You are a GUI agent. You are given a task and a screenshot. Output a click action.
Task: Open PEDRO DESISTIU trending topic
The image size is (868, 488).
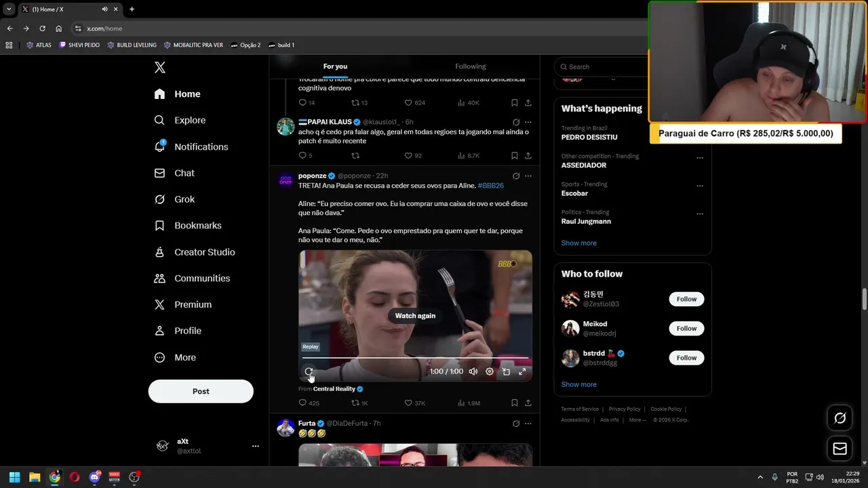click(x=589, y=137)
